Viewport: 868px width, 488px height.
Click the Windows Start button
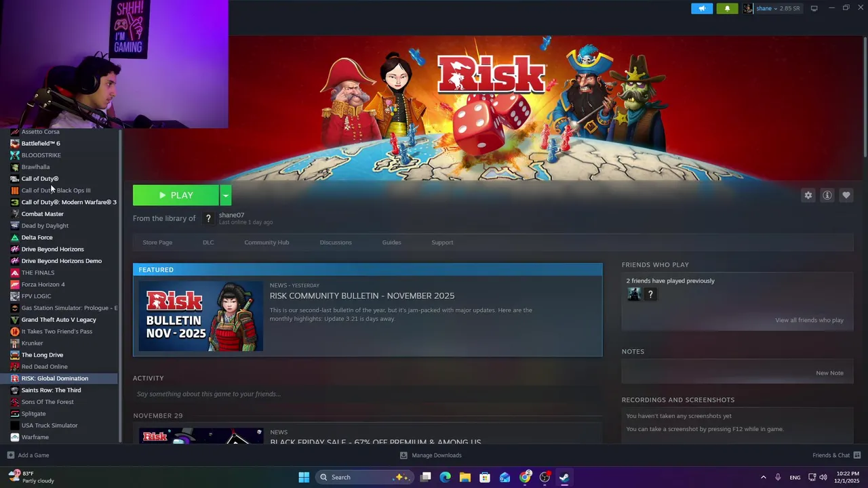point(304,477)
